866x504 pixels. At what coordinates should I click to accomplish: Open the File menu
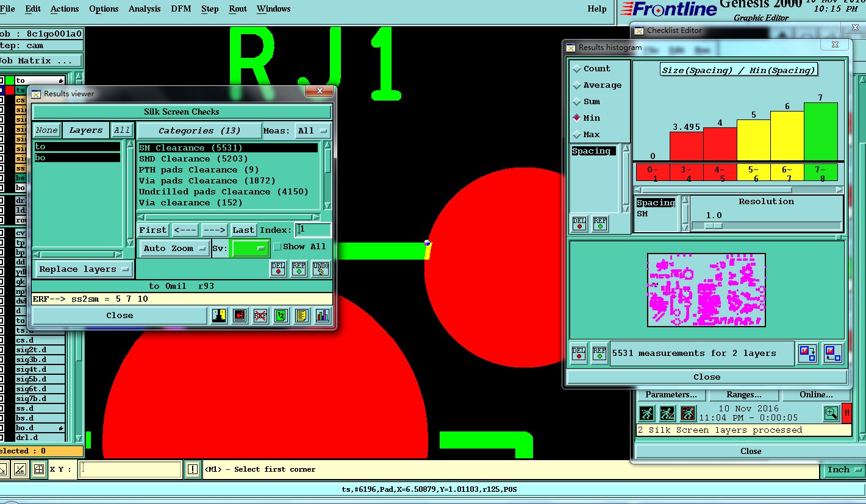pos(7,9)
